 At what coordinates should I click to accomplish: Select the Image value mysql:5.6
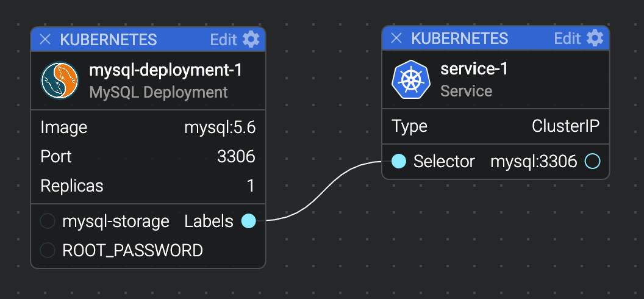pos(220,128)
